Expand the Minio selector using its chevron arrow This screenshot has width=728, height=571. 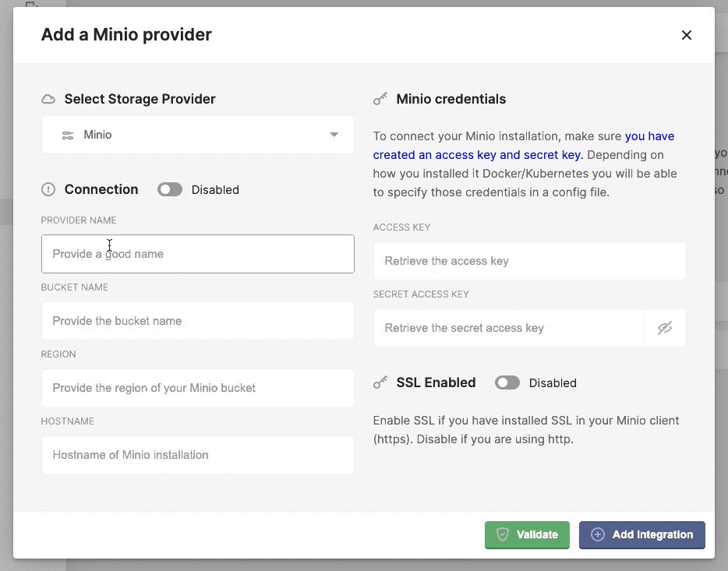coord(335,134)
